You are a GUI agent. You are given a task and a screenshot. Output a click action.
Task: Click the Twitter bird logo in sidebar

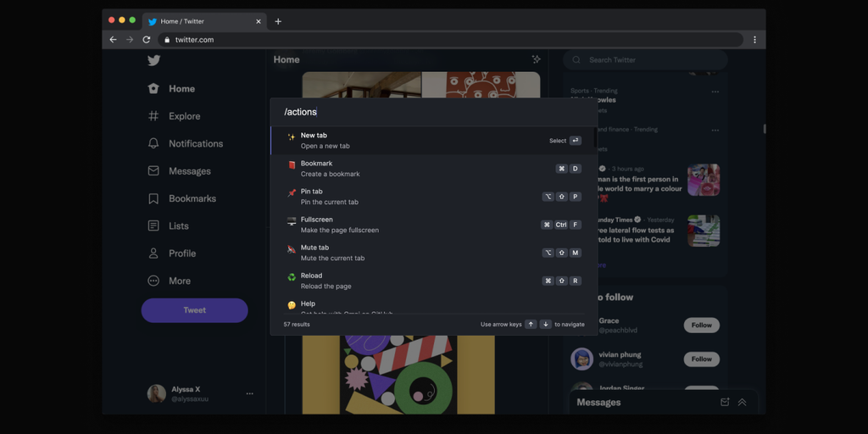154,60
